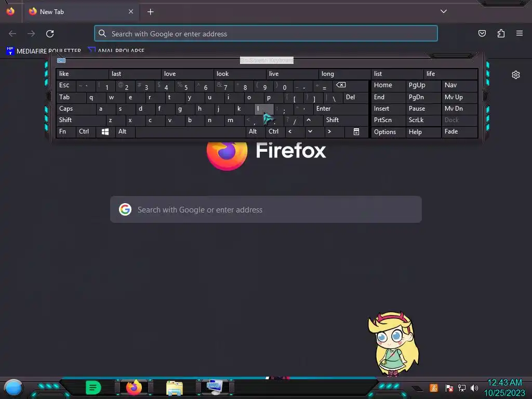532x399 pixels.
Task: Toggle the Fade key on keyboard
Action: [460, 131]
